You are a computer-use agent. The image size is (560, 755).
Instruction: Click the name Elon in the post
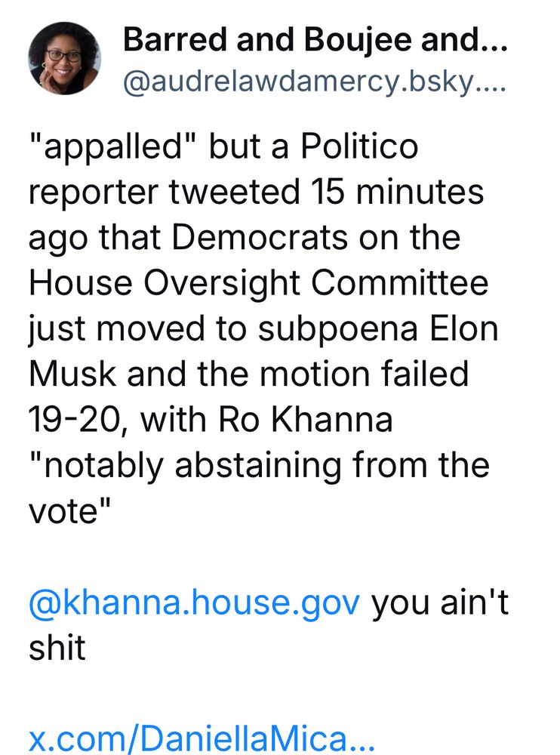tap(463, 328)
